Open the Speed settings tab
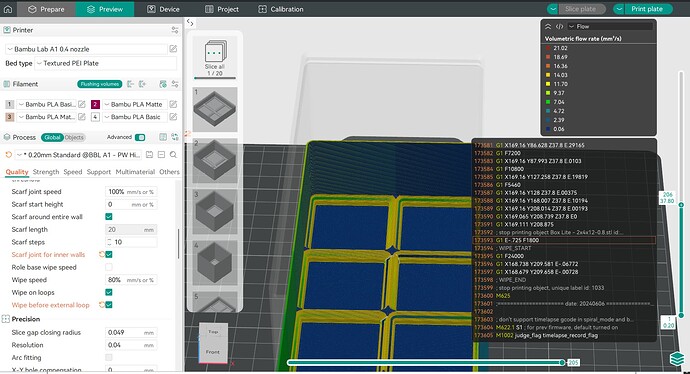 (x=73, y=172)
